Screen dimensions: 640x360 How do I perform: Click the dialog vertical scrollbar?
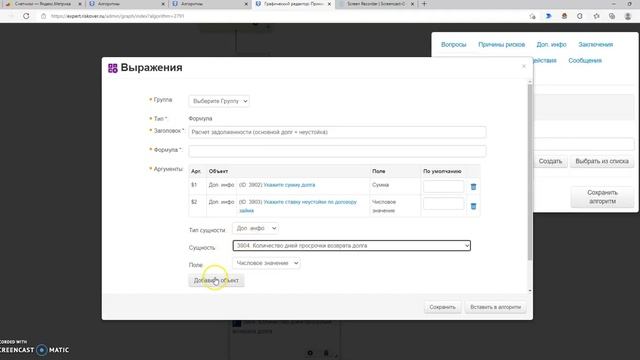530,171
